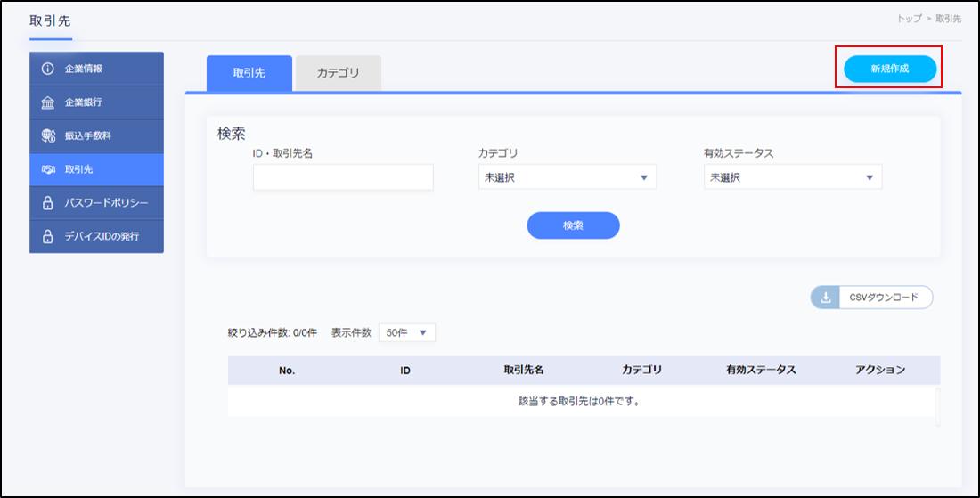
Task: Click the download arrow icon on CSV button
Action: pos(825,298)
